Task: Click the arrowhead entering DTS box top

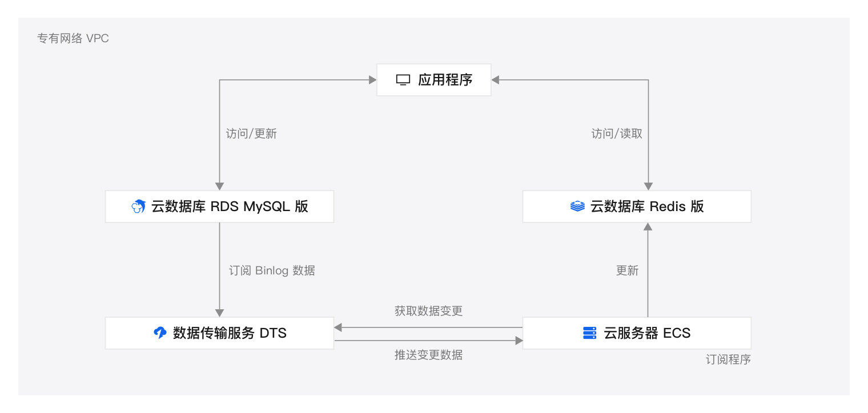Action: pos(219,313)
